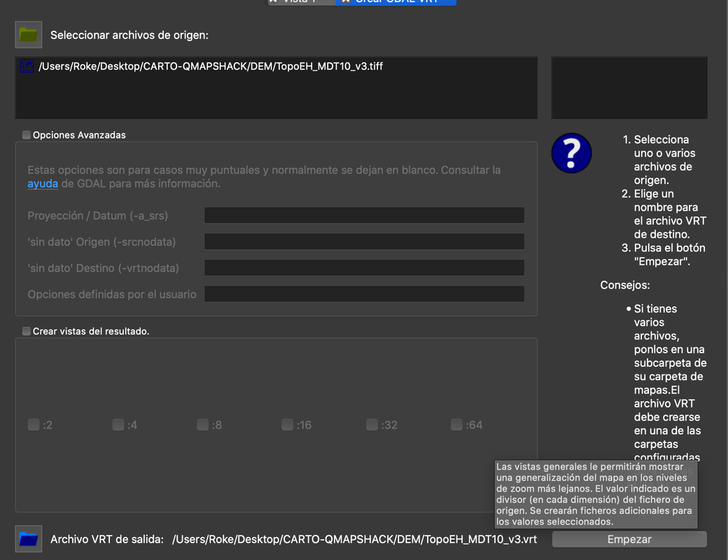The height and width of the screenshot is (560, 728).
Task: Click the Archivo VRT de salida label
Action: point(107,540)
